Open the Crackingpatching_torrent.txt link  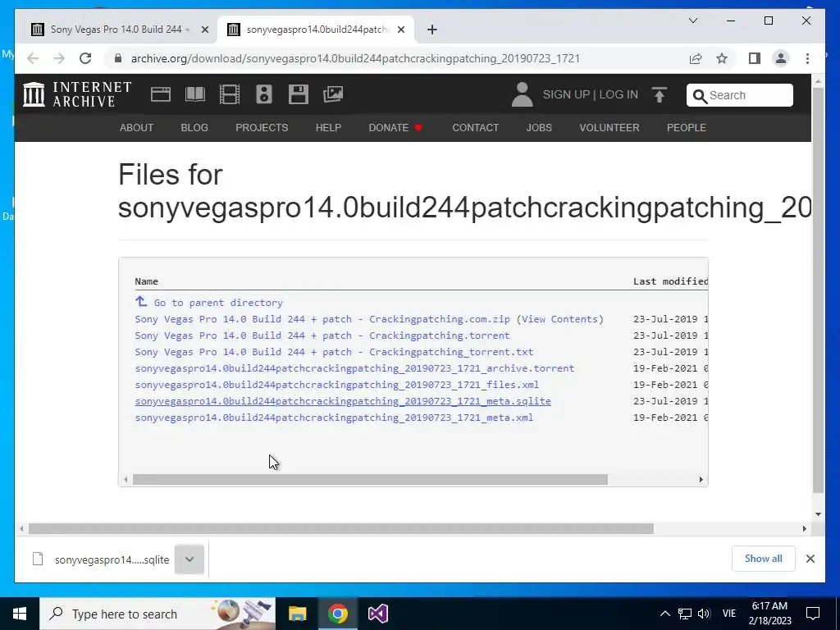[x=335, y=352]
